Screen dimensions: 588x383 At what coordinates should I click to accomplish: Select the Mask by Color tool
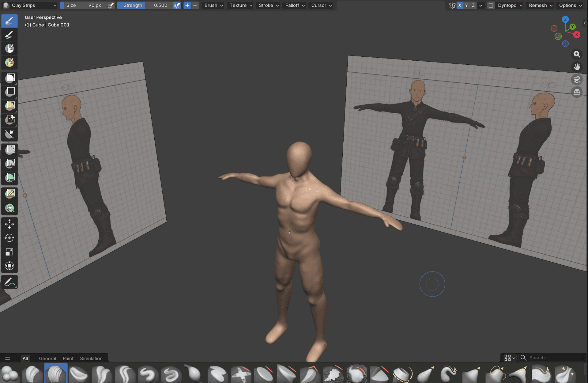tap(9, 208)
